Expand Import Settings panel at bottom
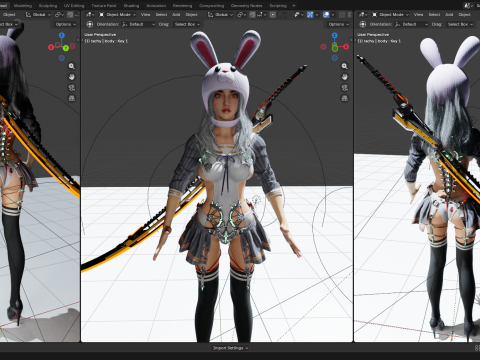The width and height of the screenshot is (480, 360). pyautogui.click(x=231, y=348)
